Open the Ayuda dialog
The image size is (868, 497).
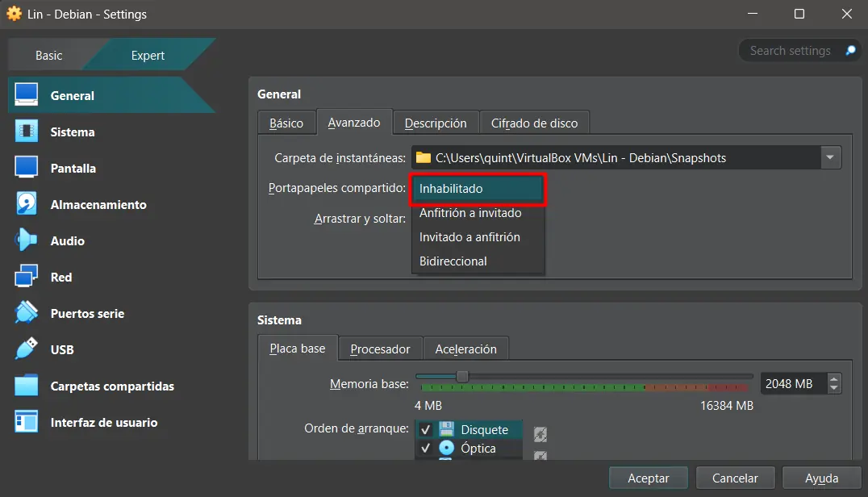[x=822, y=478]
